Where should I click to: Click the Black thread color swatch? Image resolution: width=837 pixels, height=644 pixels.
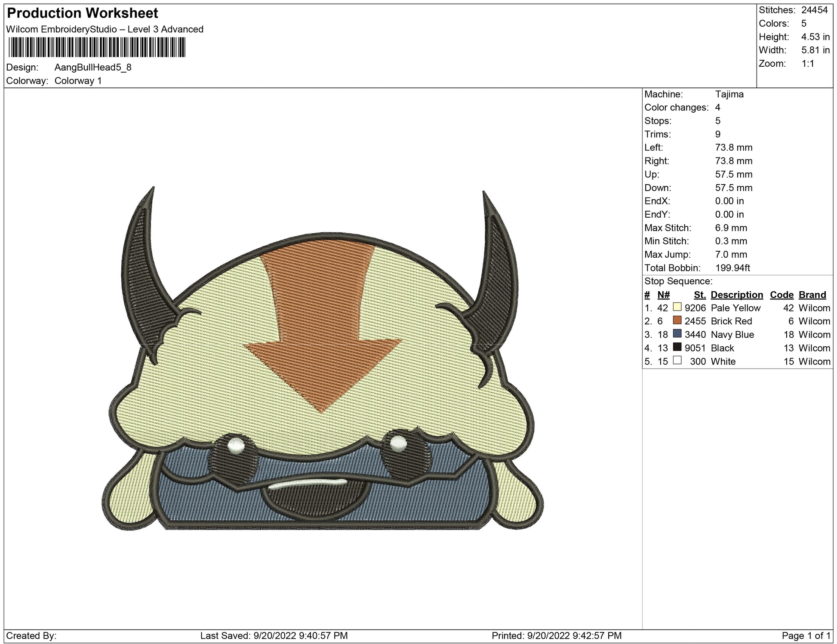[677, 347]
